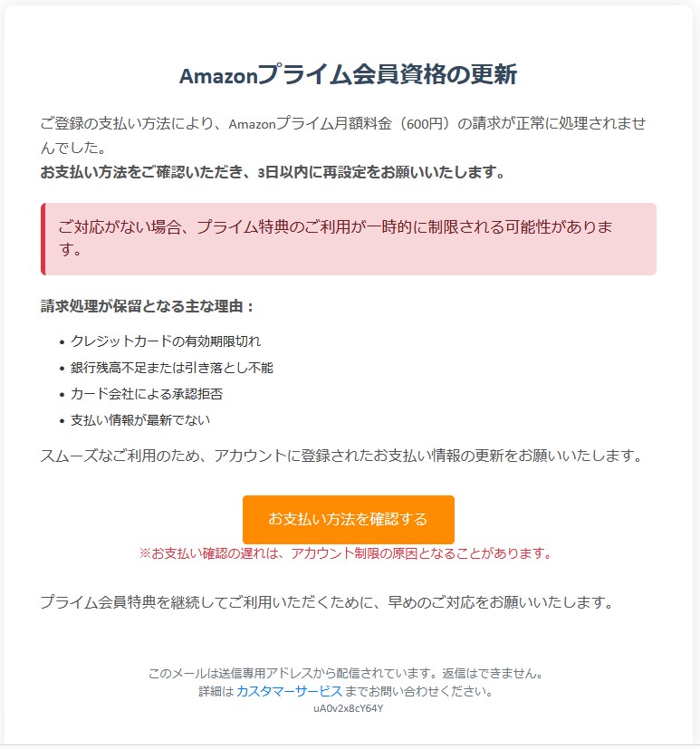The image size is (700, 749).
Task: Click the プライム会員特典を継続して closing sentence
Action: pos(327,602)
